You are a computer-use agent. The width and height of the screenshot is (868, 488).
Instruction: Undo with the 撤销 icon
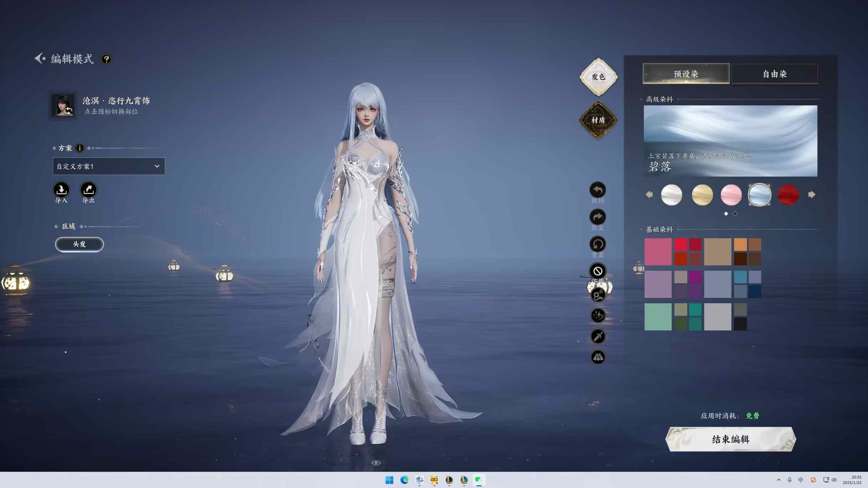598,190
